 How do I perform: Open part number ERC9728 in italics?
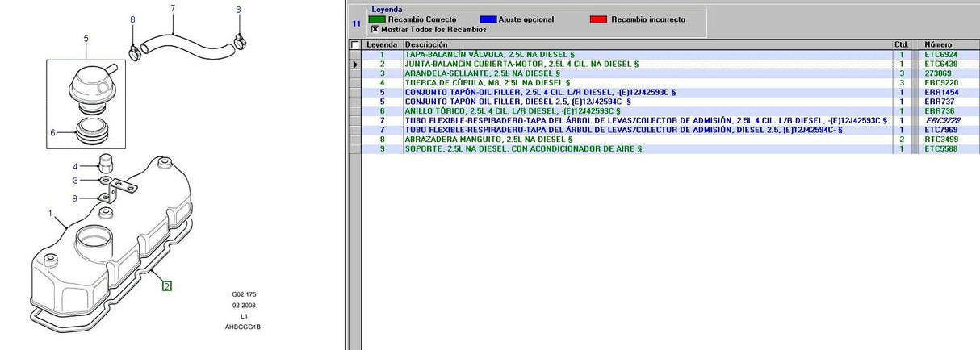point(941,120)
